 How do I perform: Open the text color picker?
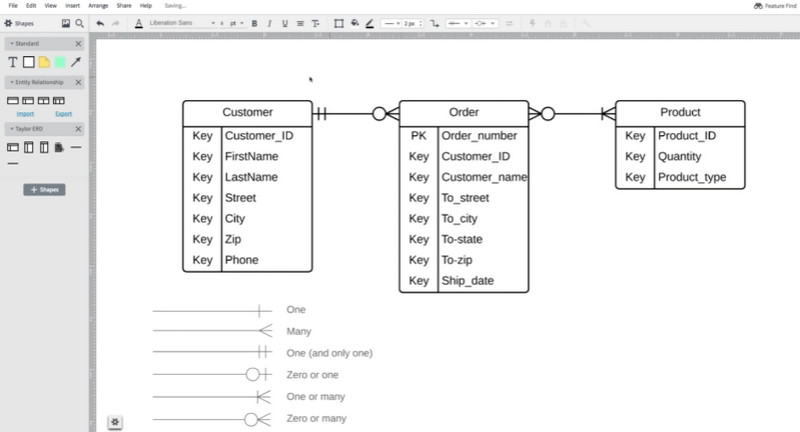click(139, 23)
